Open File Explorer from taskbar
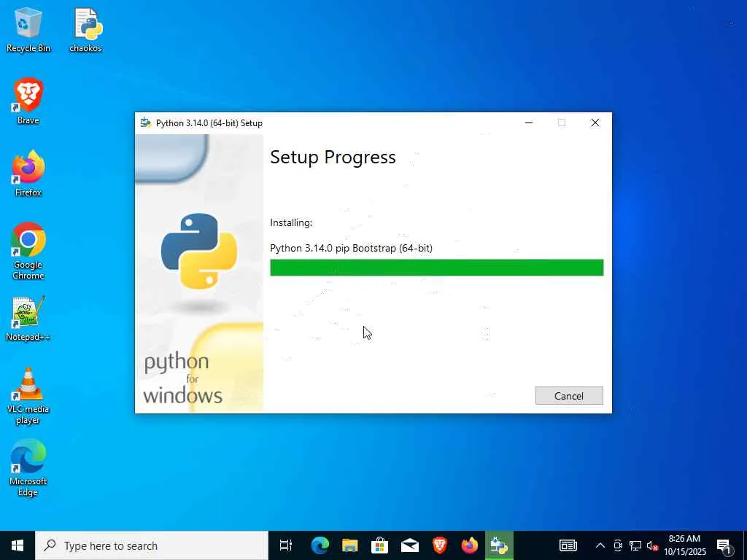The width and height of the screenshot is (747, 560). pos(349,545)
